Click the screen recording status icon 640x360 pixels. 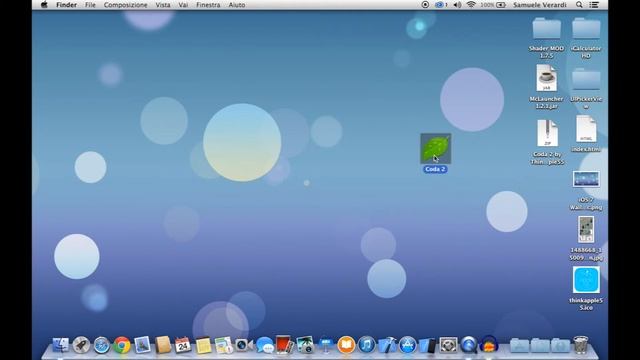(x=425, y=5)
